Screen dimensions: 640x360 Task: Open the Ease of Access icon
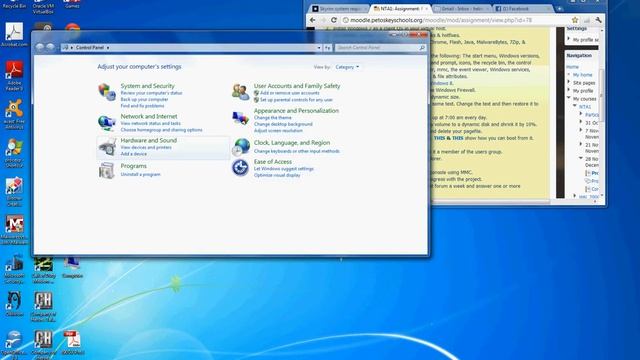click(x=240, y=168)
